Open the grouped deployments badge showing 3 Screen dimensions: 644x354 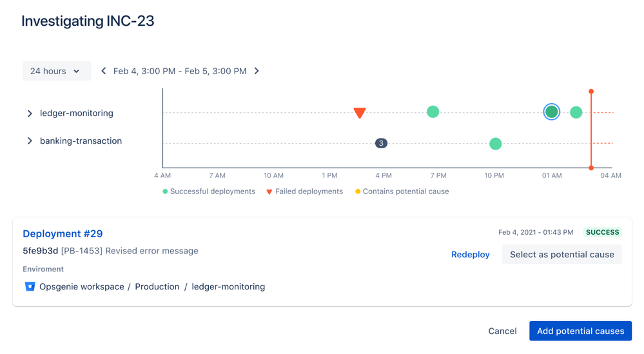pyautogui.click(x=381, y=143)
